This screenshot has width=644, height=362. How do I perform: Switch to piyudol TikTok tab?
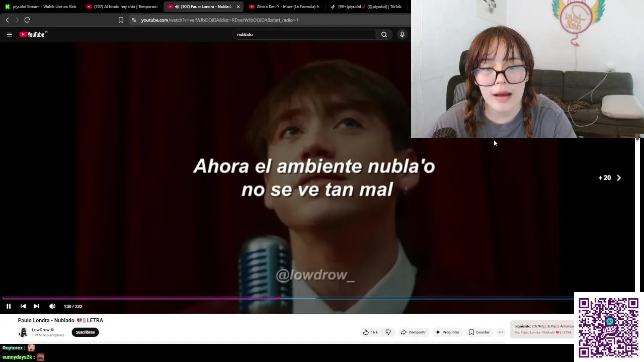click(x=366, y=7)
